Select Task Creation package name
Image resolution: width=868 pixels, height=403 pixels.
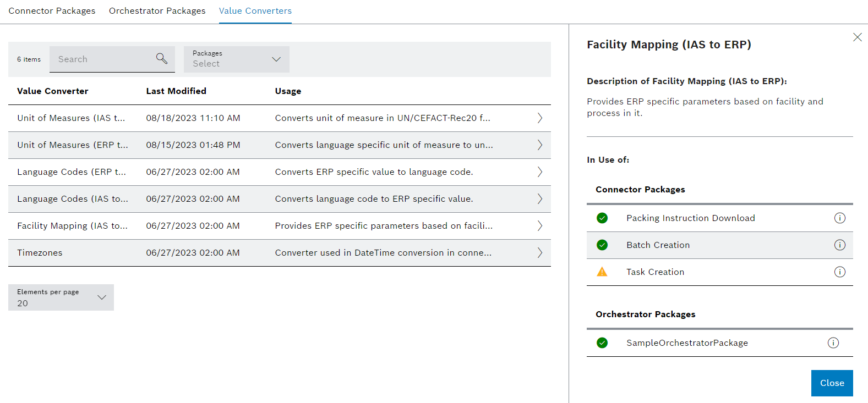[x=655, y=272]
